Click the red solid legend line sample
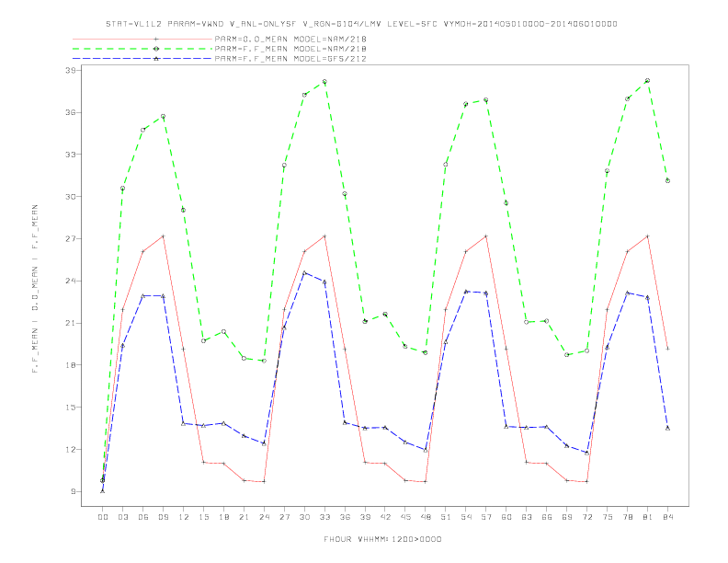Image resolution: width=728 pixels, height=563 pixels. tap(142, 39)
